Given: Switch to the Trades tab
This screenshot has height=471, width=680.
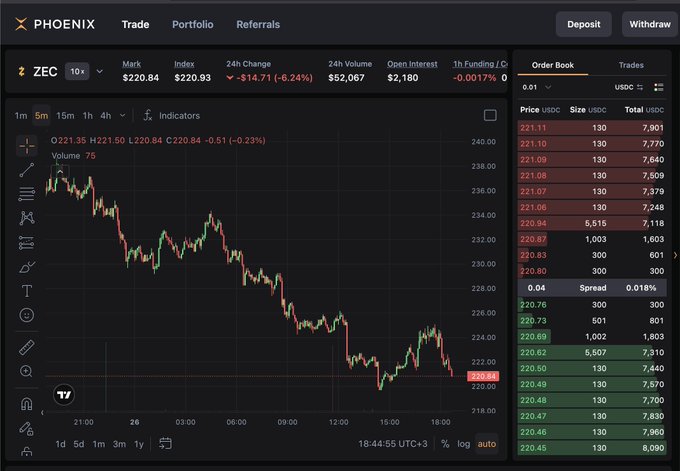Looking at the screenshot, I should click(x=631, y=65).
